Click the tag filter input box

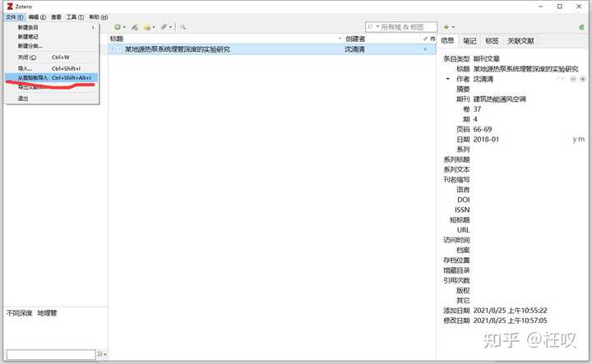click(51, 354)
